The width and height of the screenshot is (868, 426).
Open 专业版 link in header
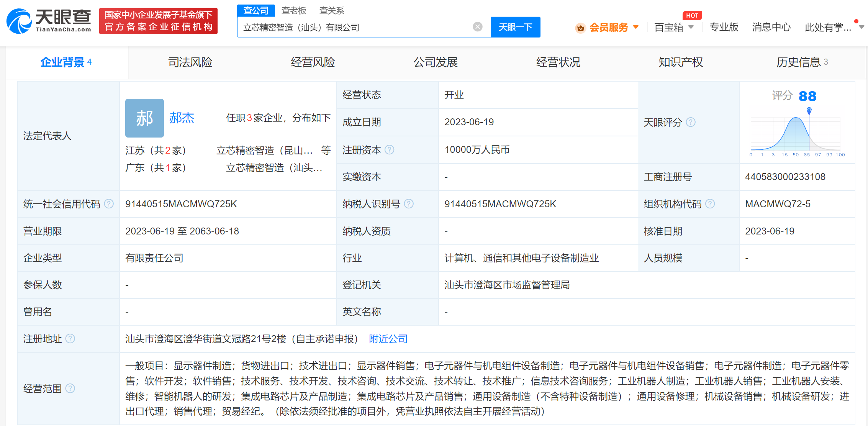point(724,27)
